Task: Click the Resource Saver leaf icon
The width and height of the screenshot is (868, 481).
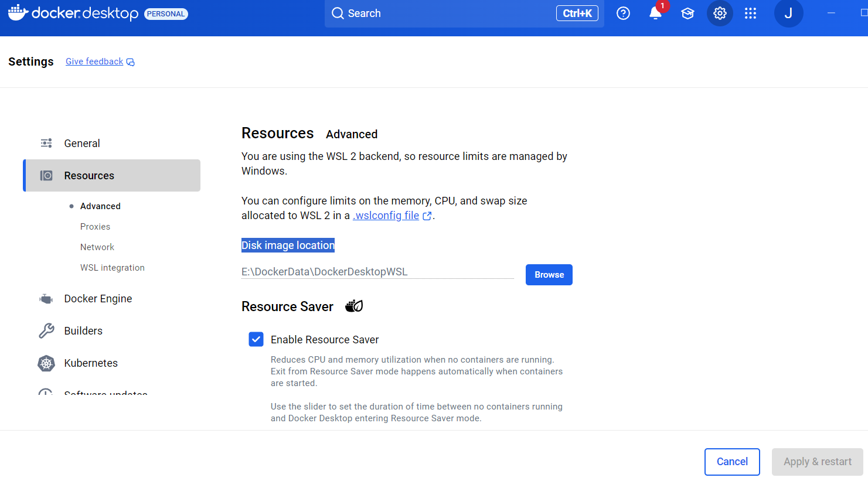Action: [354, 306]
